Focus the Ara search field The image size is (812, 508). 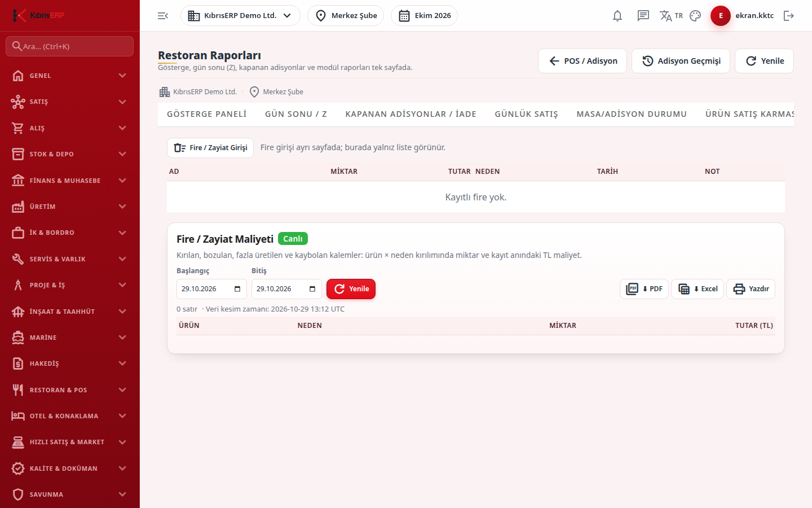click(x=70, y=46)
